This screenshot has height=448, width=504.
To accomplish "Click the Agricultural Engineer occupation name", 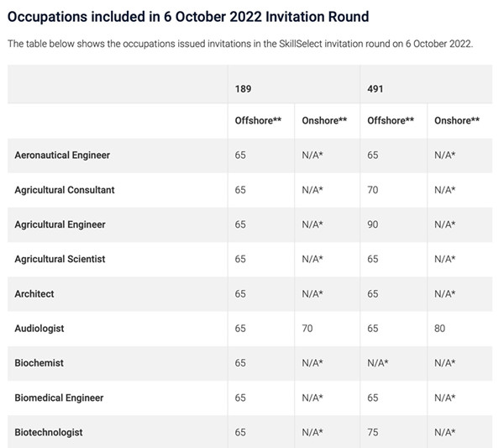I will click(x=60, y=224).
